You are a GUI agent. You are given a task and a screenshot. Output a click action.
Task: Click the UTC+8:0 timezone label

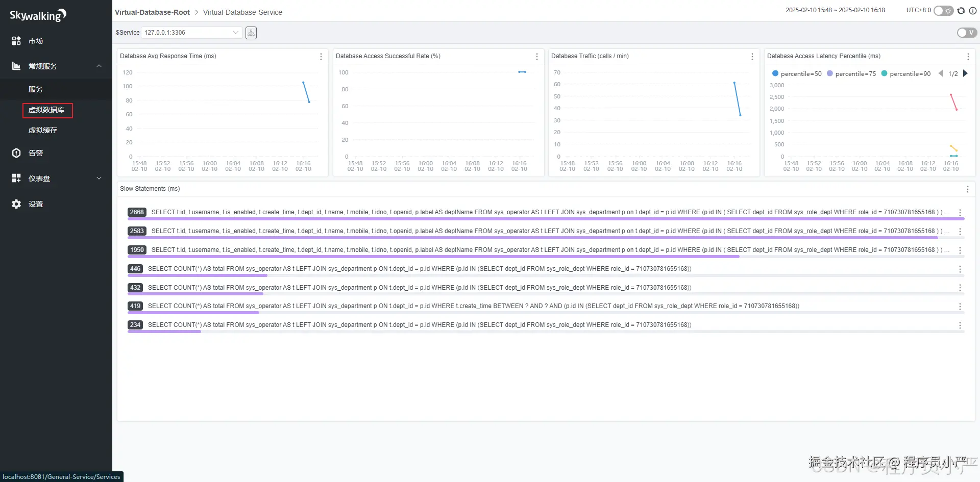(918, 10)
